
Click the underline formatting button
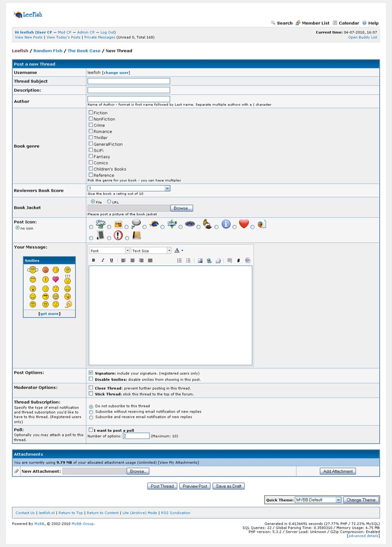[x=112, y=260]
